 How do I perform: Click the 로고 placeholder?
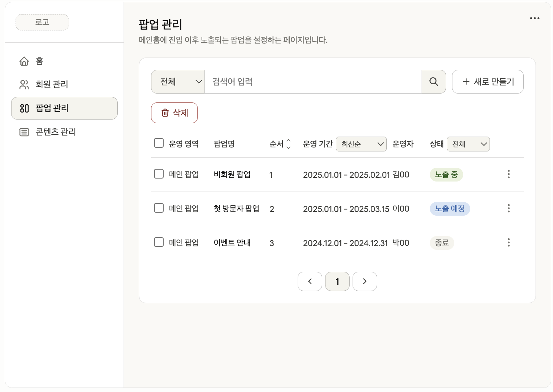(x=42, y=22)
